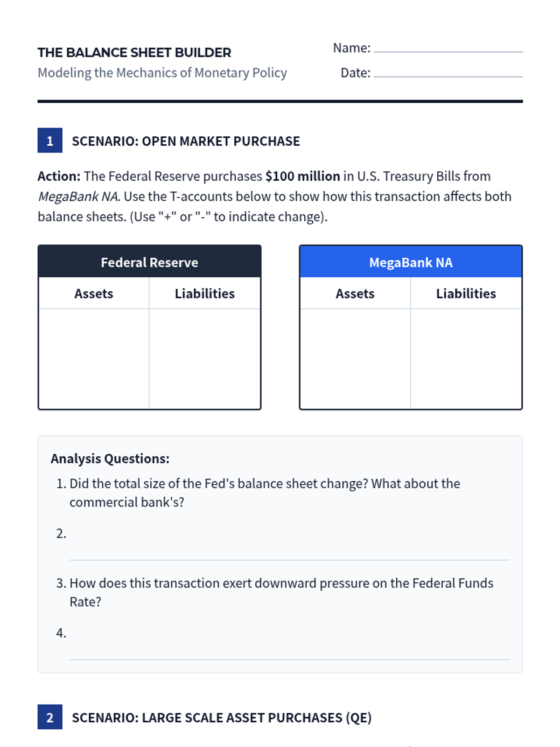Image resolution: width=560 pixels, height=747 pixels.
Task: Click the Federal Reserve Assets column heading
Action: 94,293
